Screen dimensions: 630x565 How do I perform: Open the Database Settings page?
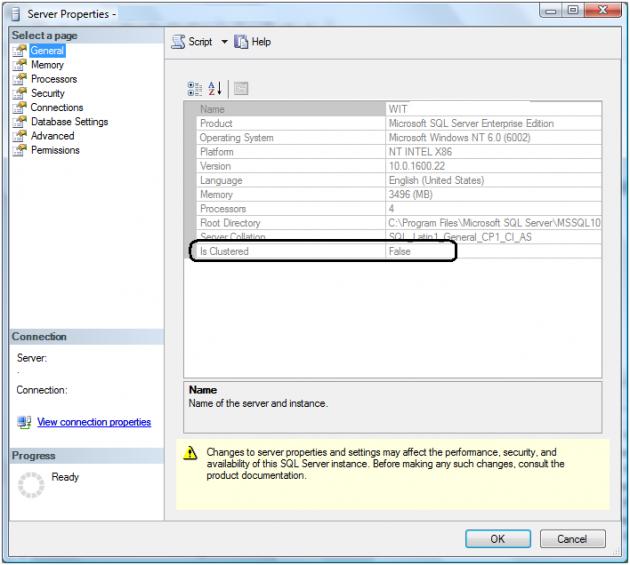[x=69, y=122]
